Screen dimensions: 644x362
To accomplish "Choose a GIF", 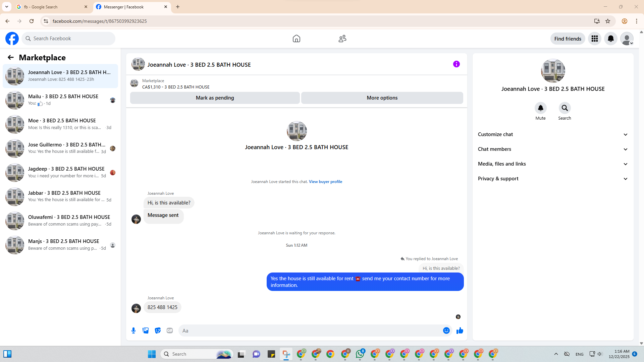I will (x=170, y=330).
